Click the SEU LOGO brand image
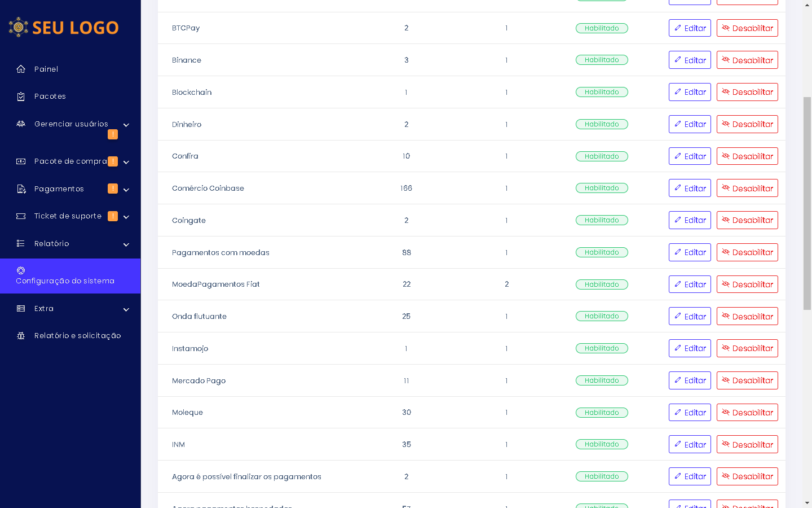The width and height of the screenshot is (812, 508). [64, 27]
